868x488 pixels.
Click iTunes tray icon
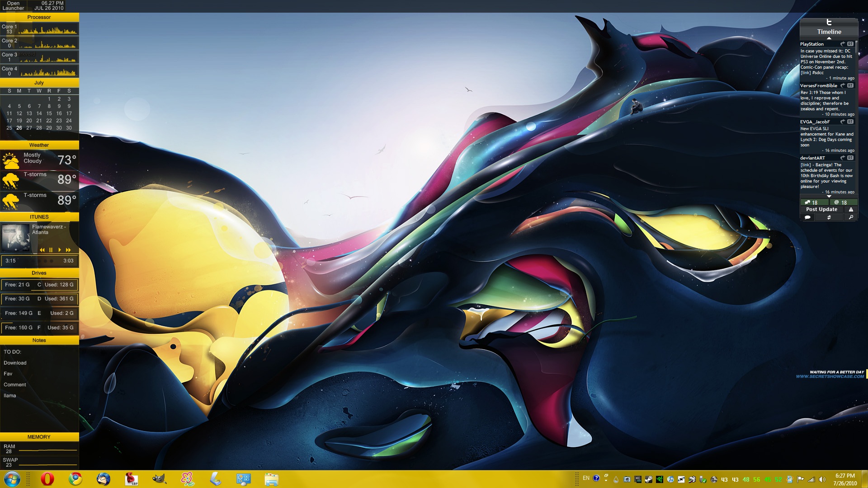(x=670, y=479)
